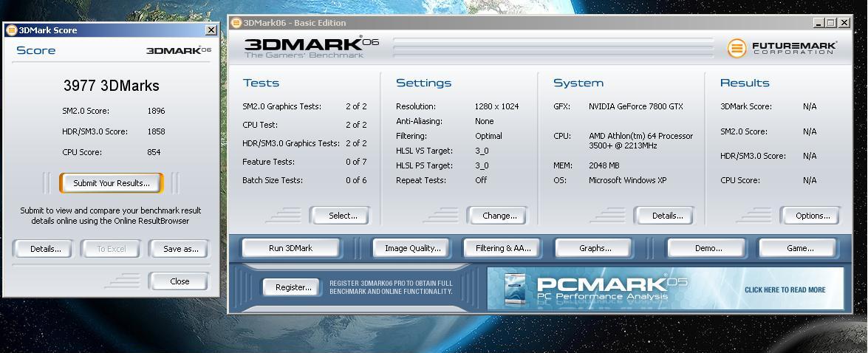Viewport: 868px width, 353px height.
Task: Click the CPU value AMD Athlon 64 Processor
Action: pos(640,140)
